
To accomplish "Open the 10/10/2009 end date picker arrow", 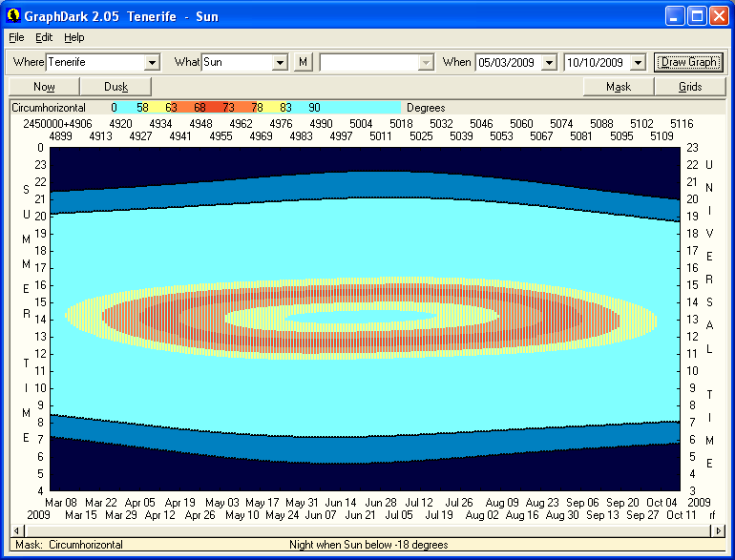I will [638, 62].
